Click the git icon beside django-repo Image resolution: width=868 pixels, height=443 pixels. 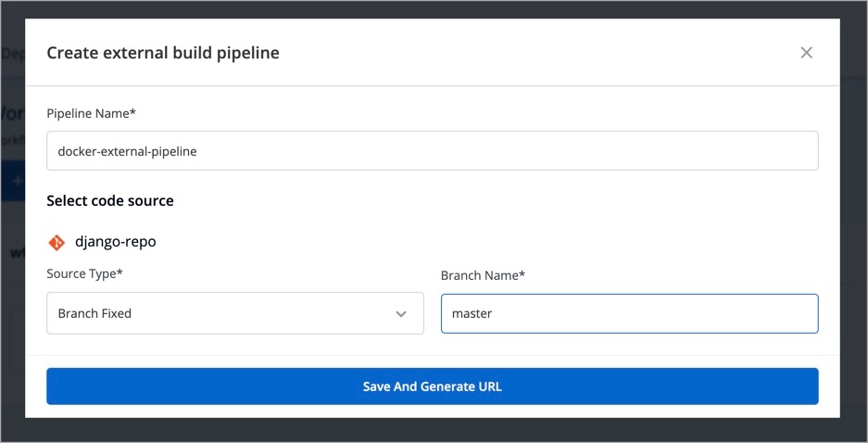[57, 242]
